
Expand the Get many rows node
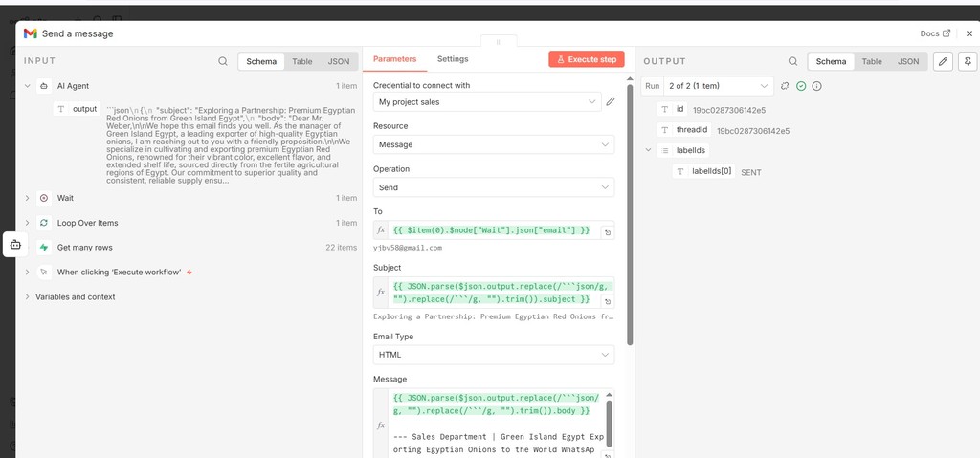(27, 248)
